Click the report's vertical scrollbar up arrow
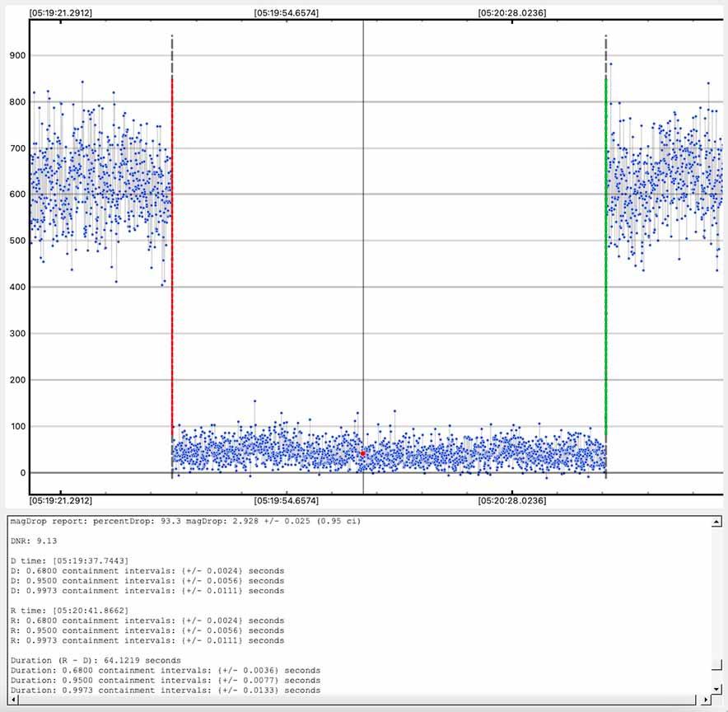The image size is (728, 712). 716,522
